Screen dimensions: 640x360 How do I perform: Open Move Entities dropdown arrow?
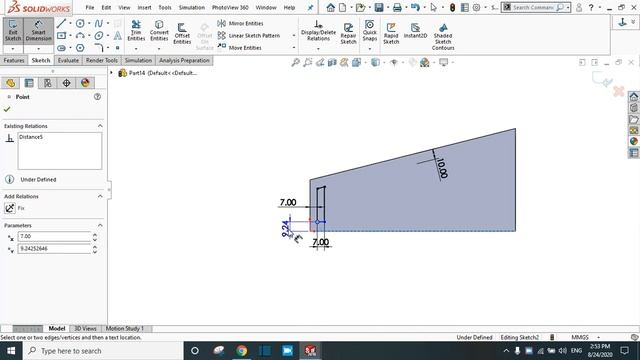pos(293,48)
